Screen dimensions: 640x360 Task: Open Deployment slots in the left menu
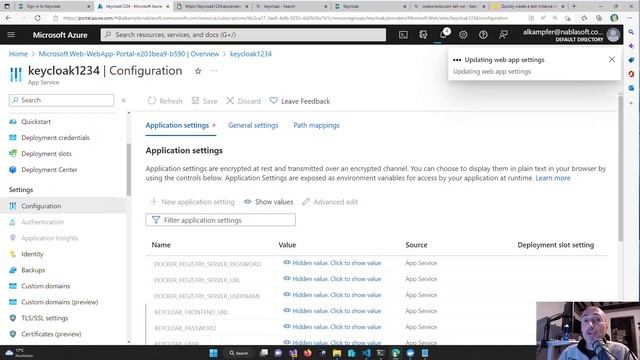coord(46,153)
